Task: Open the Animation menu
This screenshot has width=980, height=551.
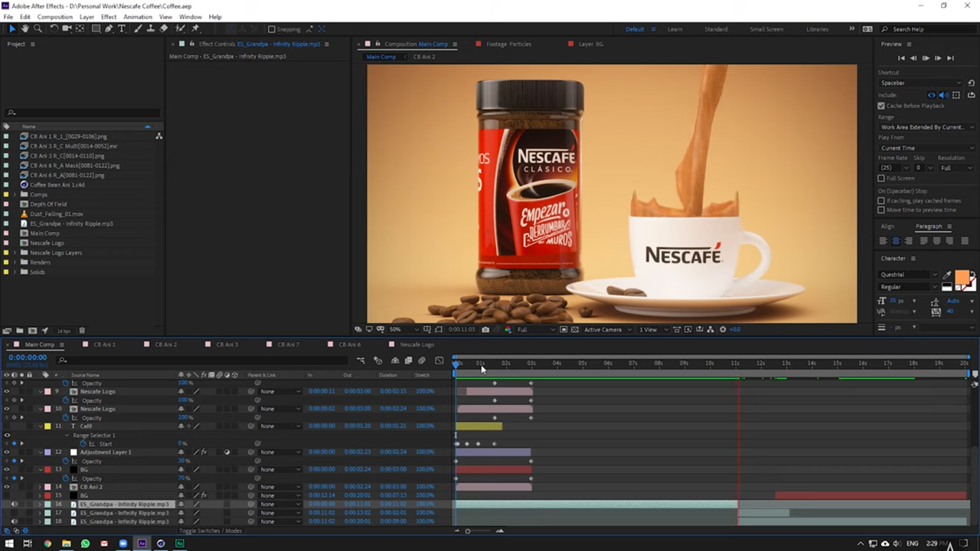Action: [x=138, y=17]
